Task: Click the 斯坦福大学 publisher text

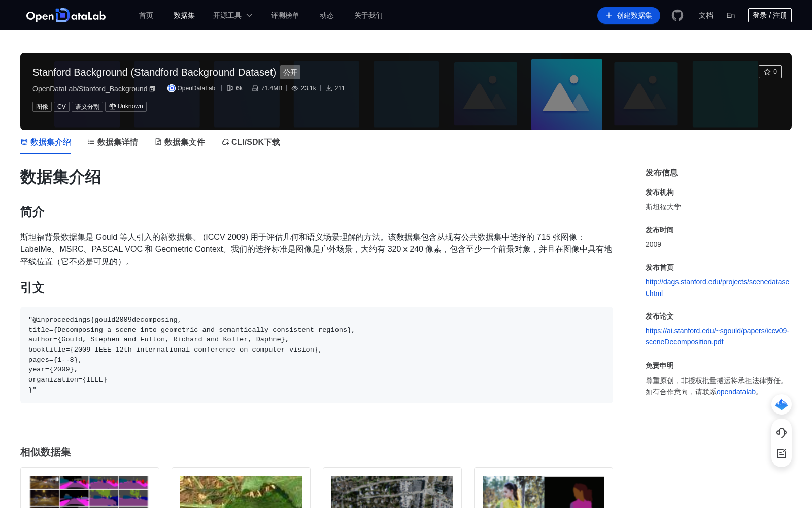Action: (x=663, y=207)
